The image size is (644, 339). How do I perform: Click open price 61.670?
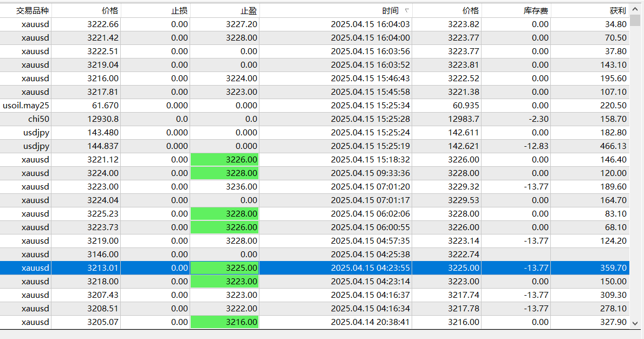[x=105, y=106]
